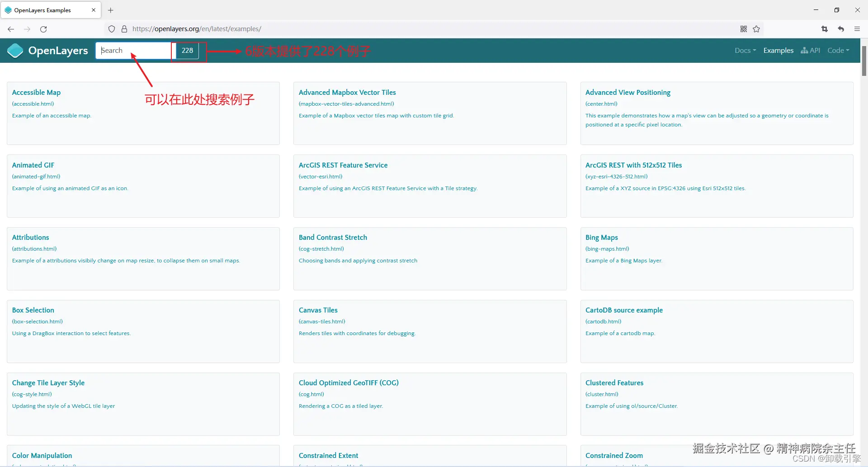This screenshot has height=467, width=868.
Task: Click the (cartodb.html) filename text
Action: pyautogui.click(x=603, y=322)
